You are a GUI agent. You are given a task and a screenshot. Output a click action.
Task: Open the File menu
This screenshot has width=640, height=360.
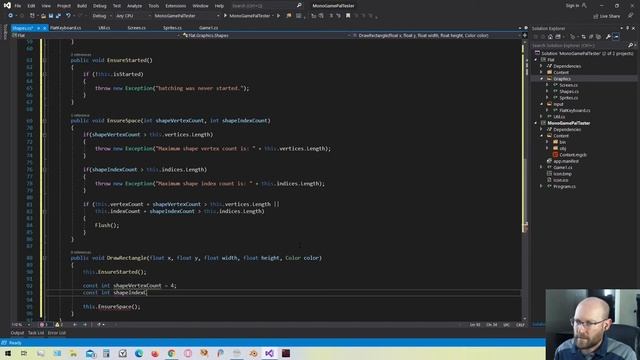coord(18,6)
